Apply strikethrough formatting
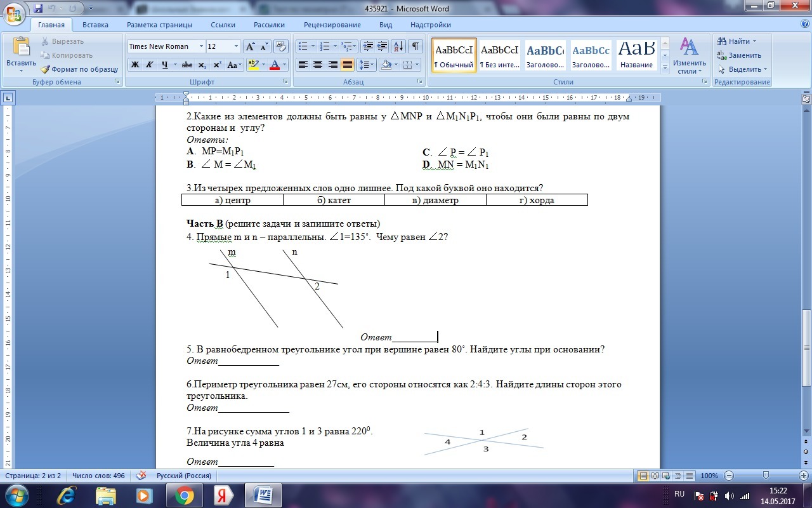This screenshot has height=508, width=812. 187,65
